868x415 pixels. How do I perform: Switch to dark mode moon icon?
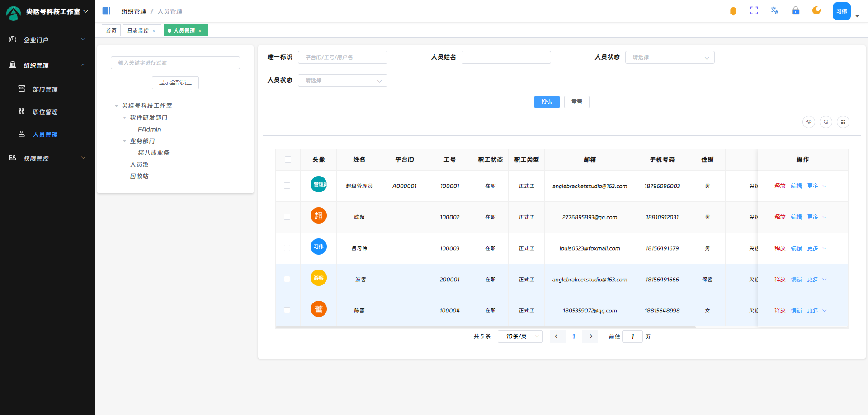tap(816, 11)
